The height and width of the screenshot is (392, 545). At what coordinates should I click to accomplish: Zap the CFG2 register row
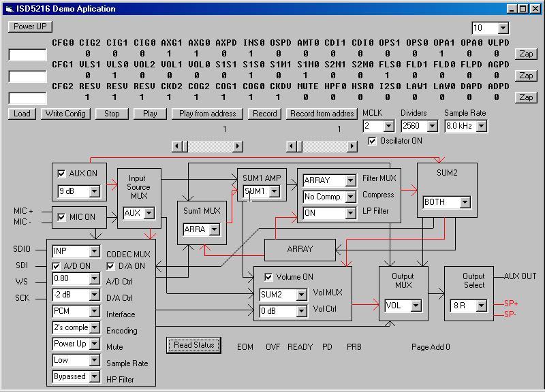[x=526, y=97]
